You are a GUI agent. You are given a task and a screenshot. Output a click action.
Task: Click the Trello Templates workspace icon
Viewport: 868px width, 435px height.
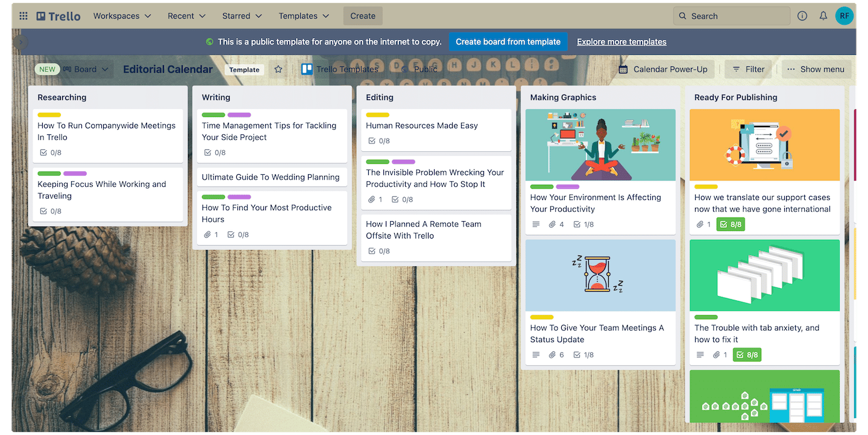coord(307,69)
